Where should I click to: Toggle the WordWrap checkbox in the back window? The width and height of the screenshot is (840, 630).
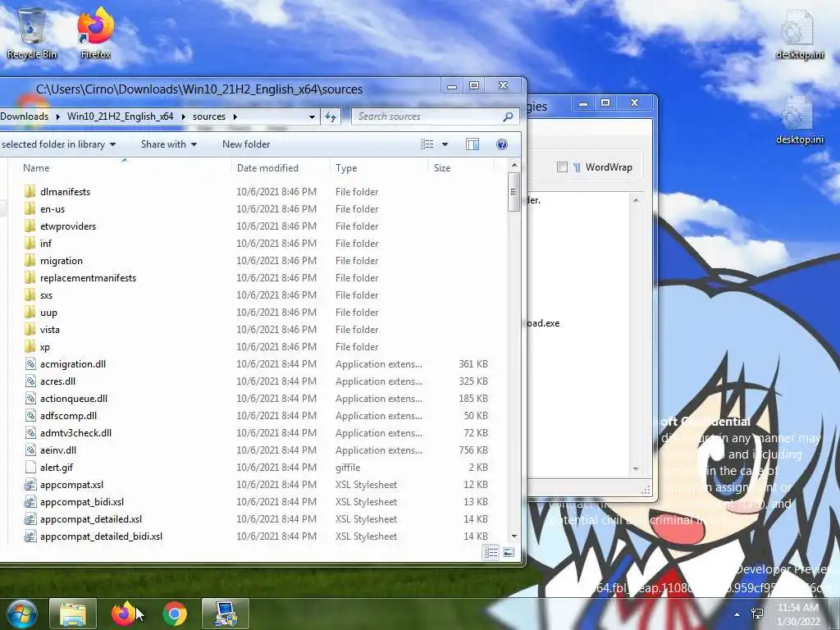(x=562, y=167)
